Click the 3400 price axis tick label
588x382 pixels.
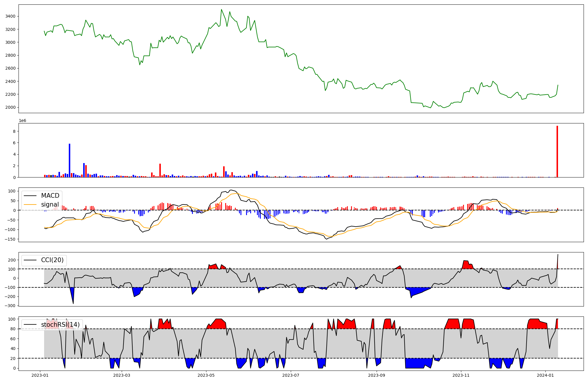point(11,16)
